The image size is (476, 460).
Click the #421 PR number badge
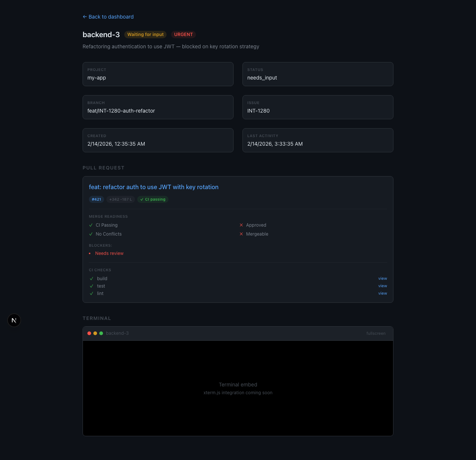[x=96, y=200]
